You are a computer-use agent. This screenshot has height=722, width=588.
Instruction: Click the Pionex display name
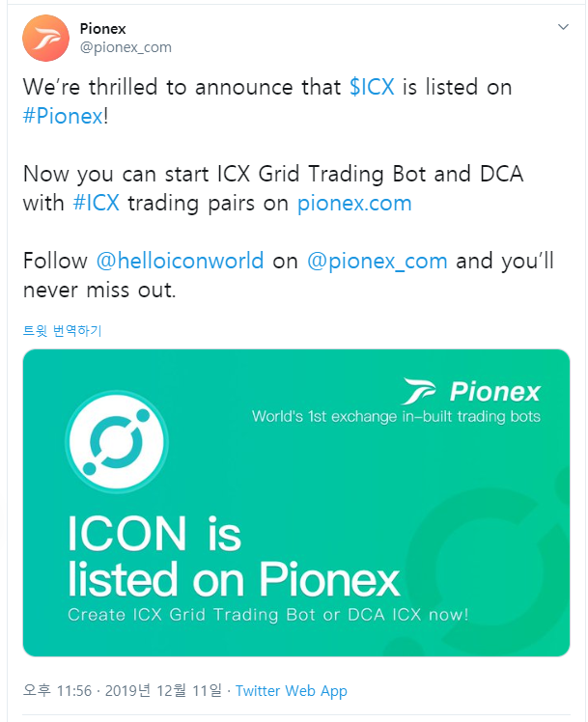[x=102, y=29]
